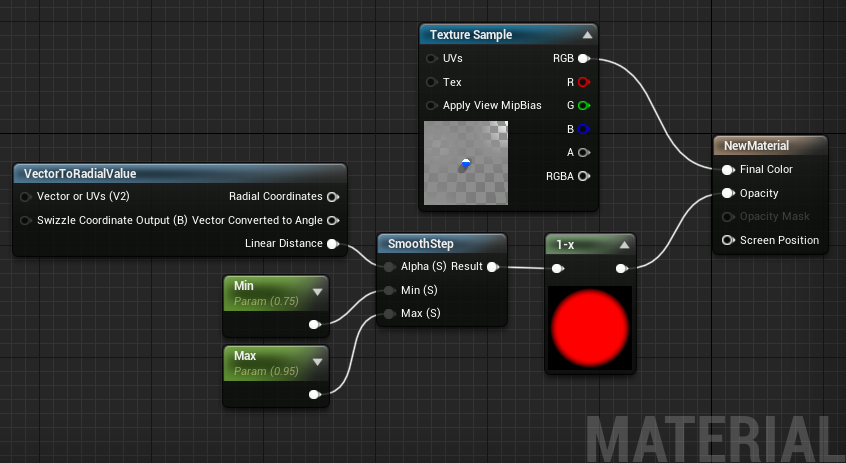Click the alpha A channel output pin
The image size is (846, 463).
click(x=584, y=152)
